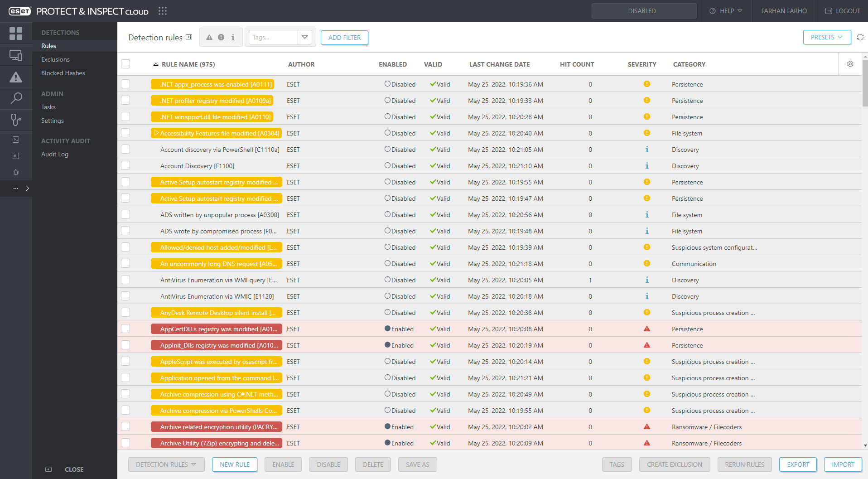Open the Computers icon in left sidebar

coord(16,55)
